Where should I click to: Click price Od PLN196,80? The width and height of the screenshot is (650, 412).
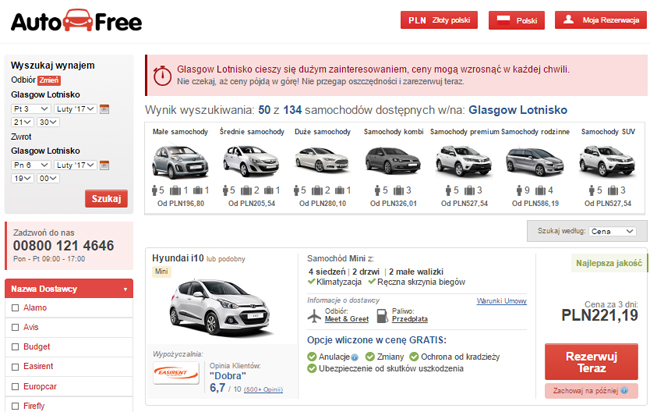tap(181, 204)
